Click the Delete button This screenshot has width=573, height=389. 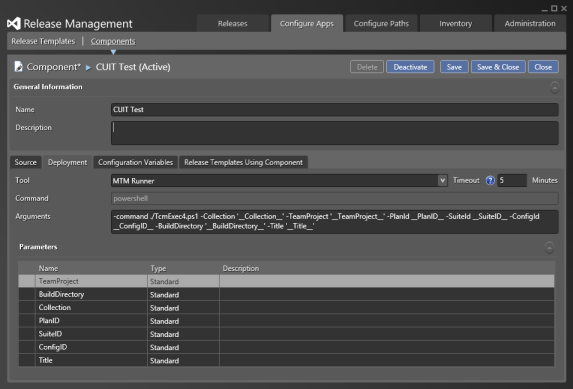(367, 67)
